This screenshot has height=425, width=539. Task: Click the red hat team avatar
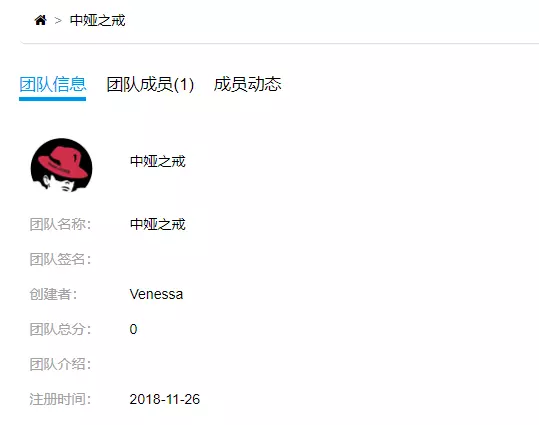[62, 165]
